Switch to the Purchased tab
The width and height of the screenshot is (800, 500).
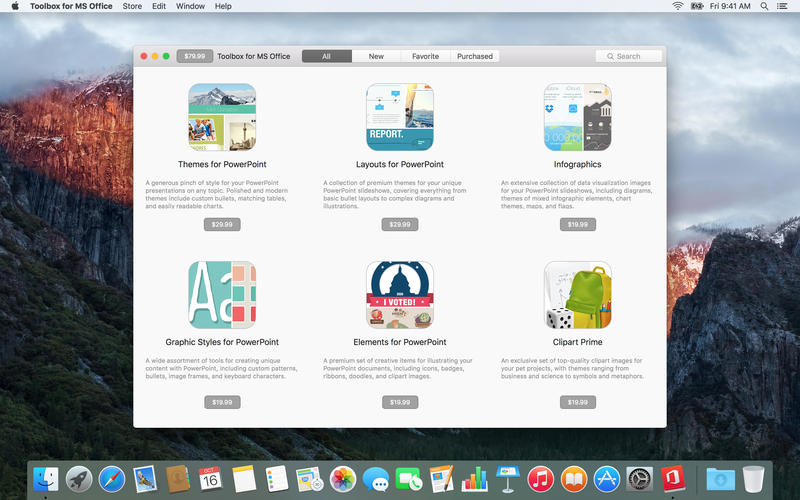(474, 56)
